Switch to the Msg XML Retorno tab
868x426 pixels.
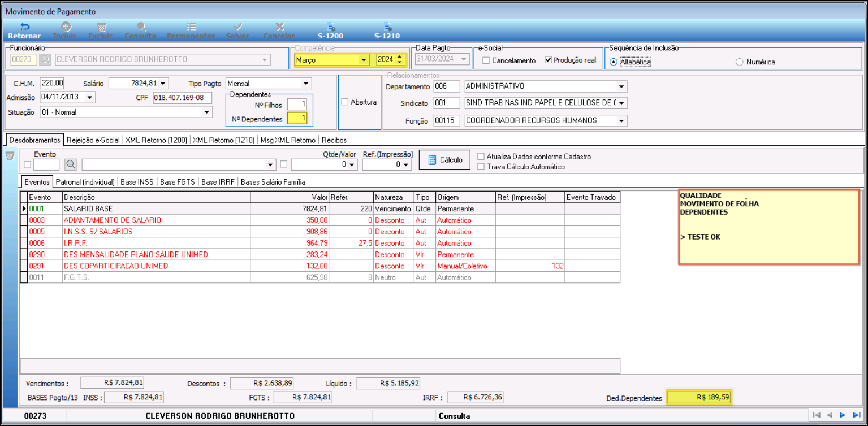tap(287, 140)
